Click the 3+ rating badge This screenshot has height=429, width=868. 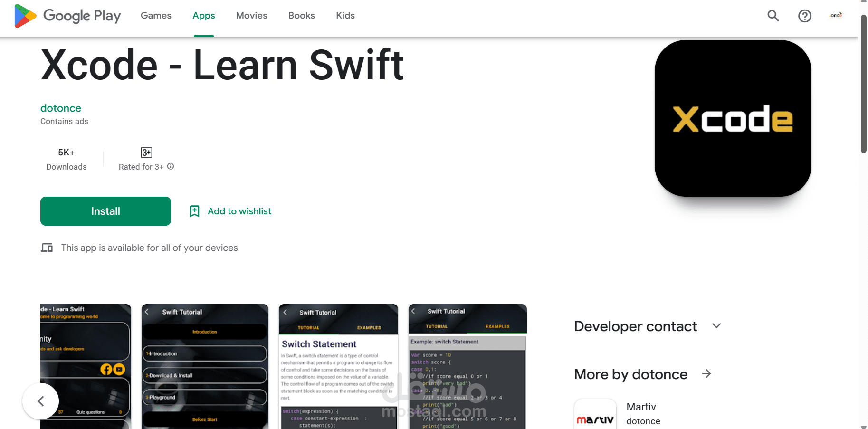146,153
